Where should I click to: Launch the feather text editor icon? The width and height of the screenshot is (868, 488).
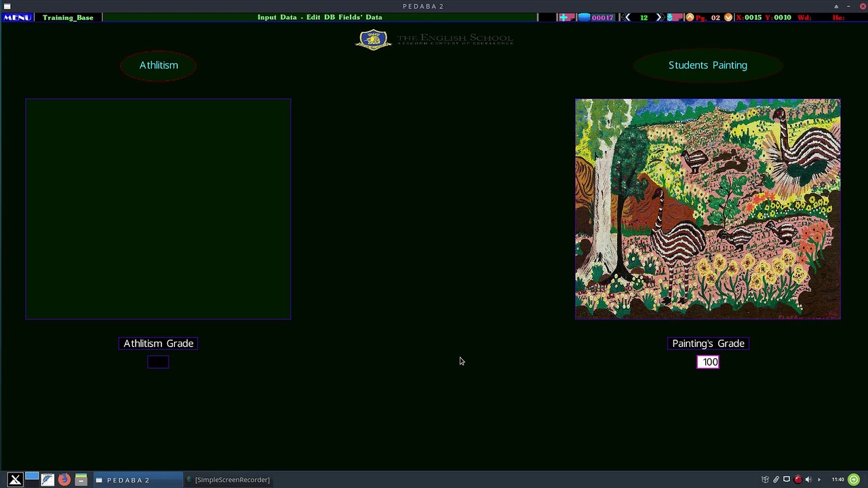(47, 480)
